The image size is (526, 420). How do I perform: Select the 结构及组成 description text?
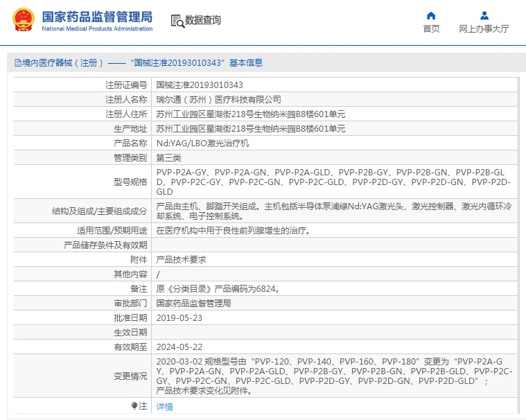click(x=334, y=211)
